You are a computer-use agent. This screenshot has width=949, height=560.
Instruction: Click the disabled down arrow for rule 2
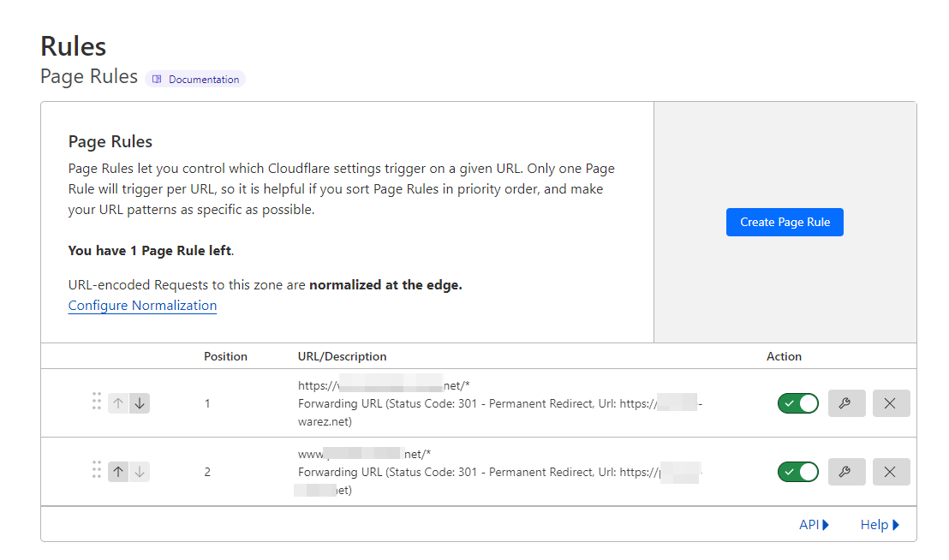click(140, 472)
